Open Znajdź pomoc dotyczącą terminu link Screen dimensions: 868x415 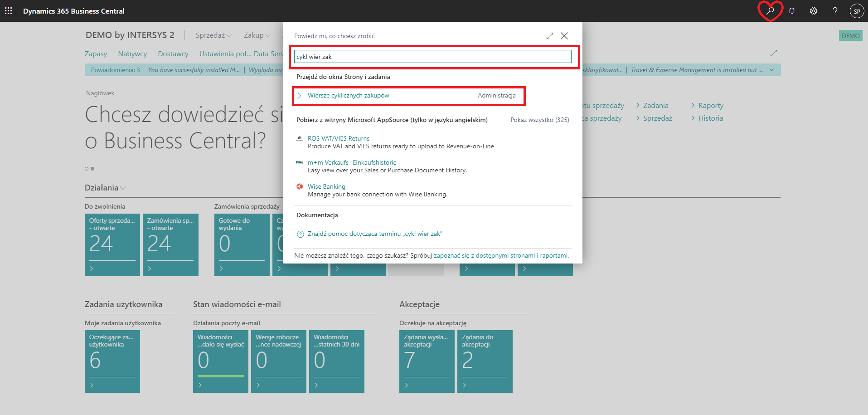[375, 234]
